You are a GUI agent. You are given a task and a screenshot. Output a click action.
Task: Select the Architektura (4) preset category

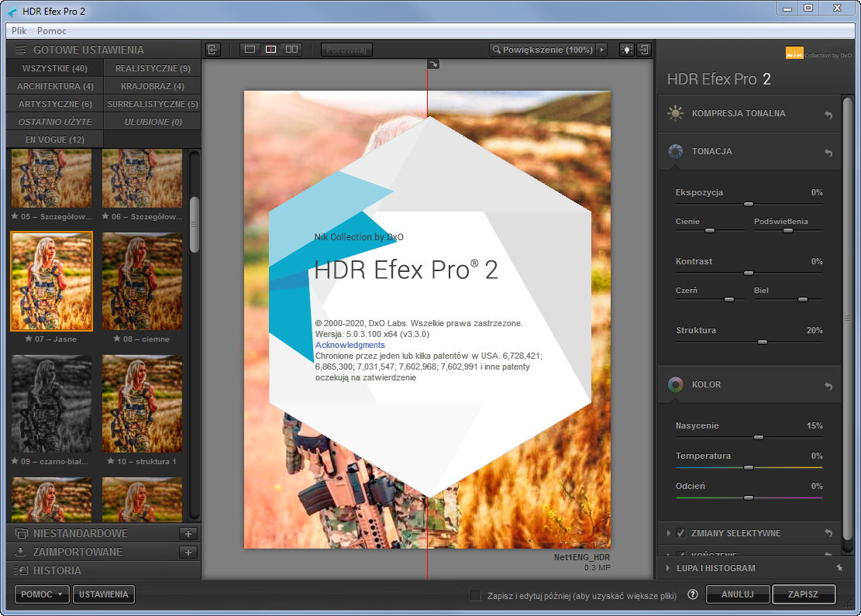54,86
